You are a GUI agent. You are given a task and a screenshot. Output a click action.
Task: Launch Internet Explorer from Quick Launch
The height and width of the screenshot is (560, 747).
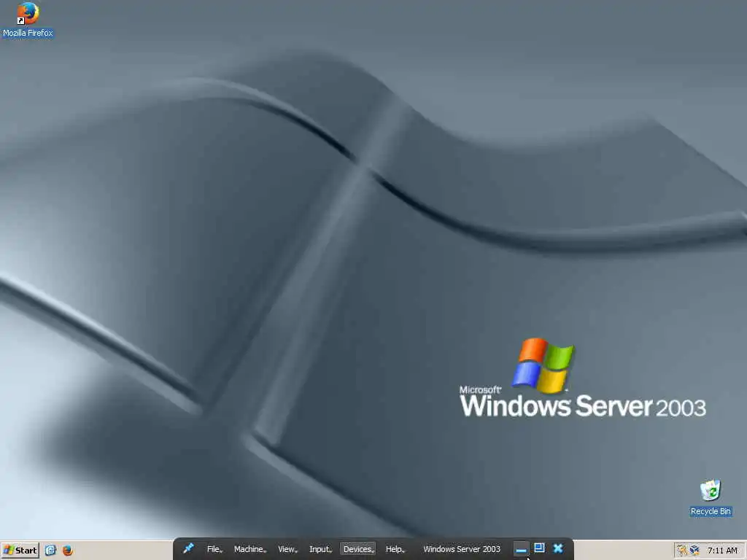click(x=50, y=551)
